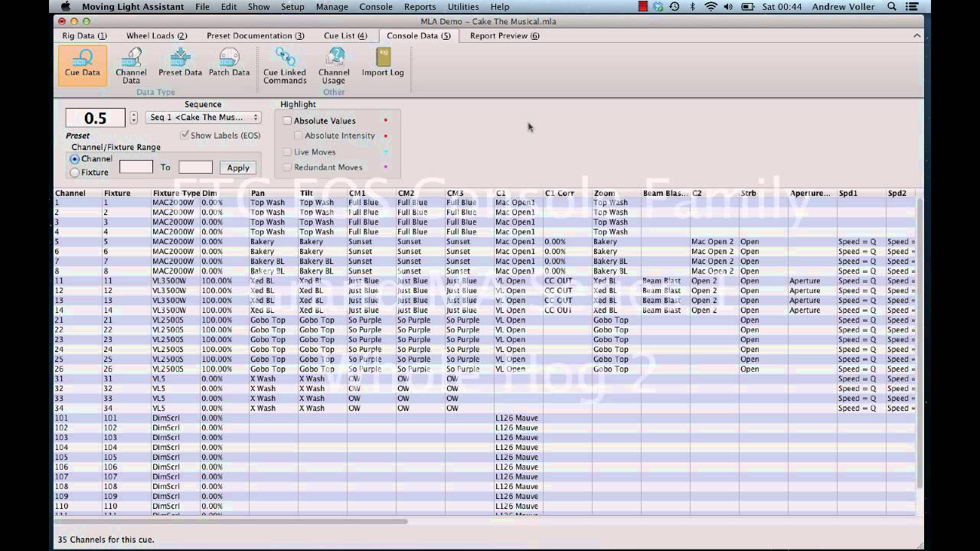Screen dimensions: 980x551
Task: Open Preset Data view
Action: pyautogui.click(x=181, y=63)
